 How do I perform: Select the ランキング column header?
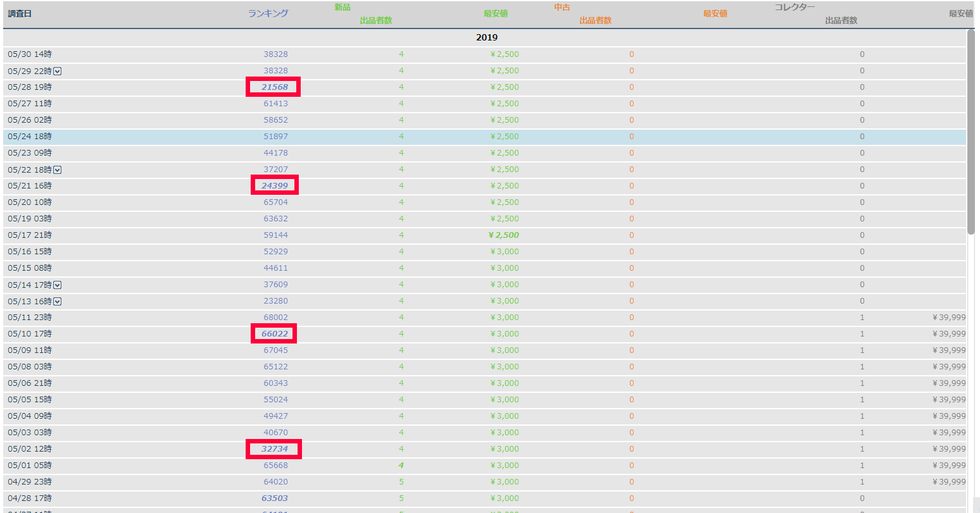(268, 13)
